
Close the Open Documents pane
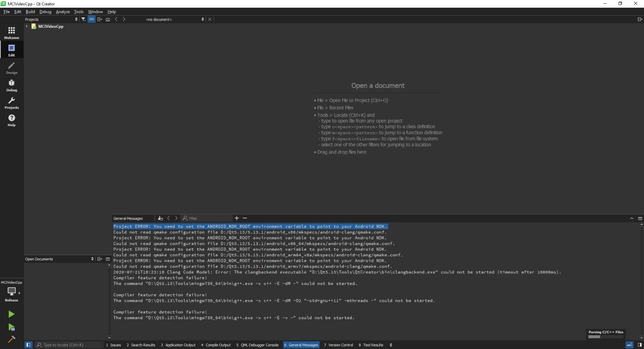(108, 259)
